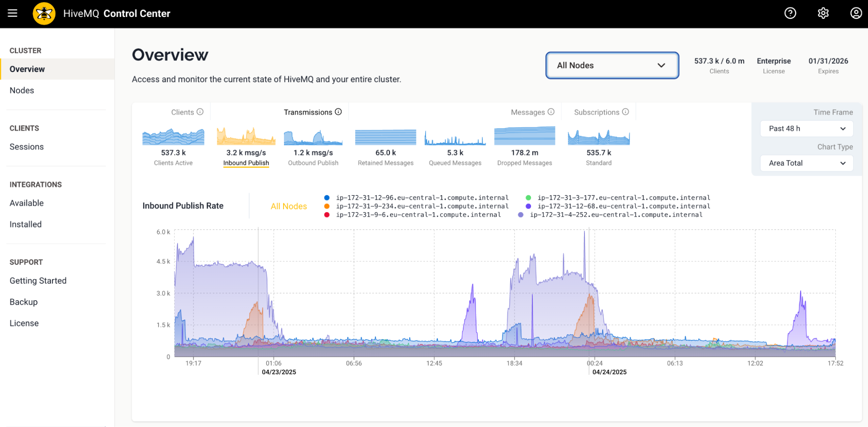Open the settings gear icon
The image size is (868, 427).
point(823,13)
